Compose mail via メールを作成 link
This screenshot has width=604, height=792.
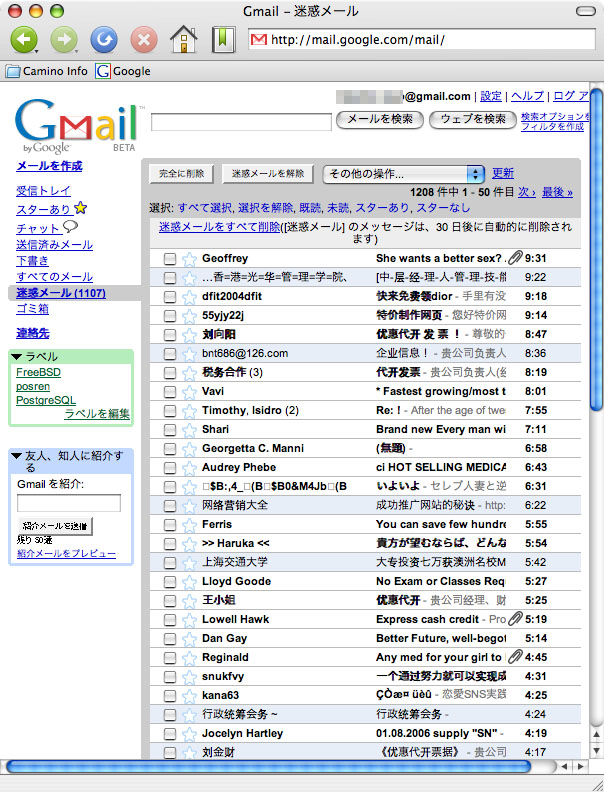(49, 166)
